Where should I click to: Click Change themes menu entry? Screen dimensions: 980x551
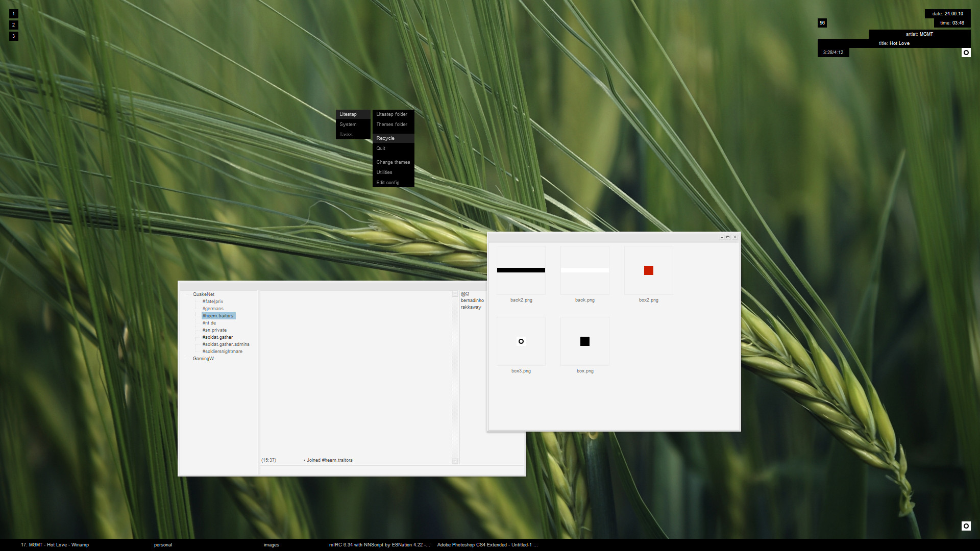[x=393, y=162]
